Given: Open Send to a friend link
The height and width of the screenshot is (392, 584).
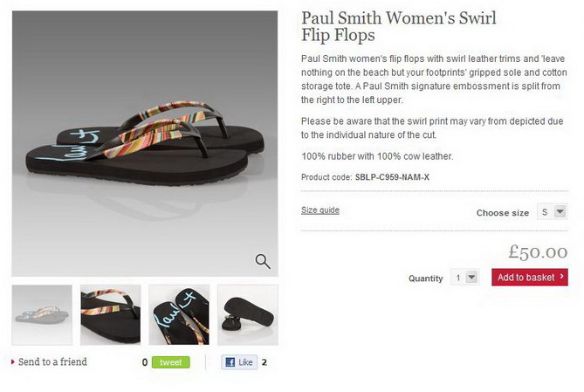Looking at the screenshot, I should pos(52,361).
